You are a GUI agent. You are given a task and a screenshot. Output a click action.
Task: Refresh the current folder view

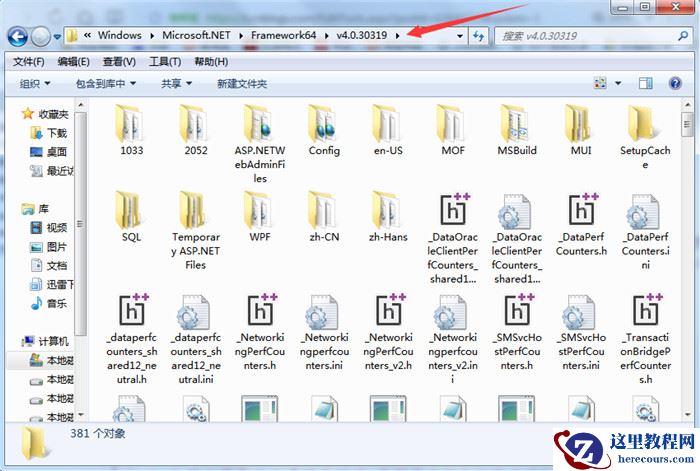[479, 36]
